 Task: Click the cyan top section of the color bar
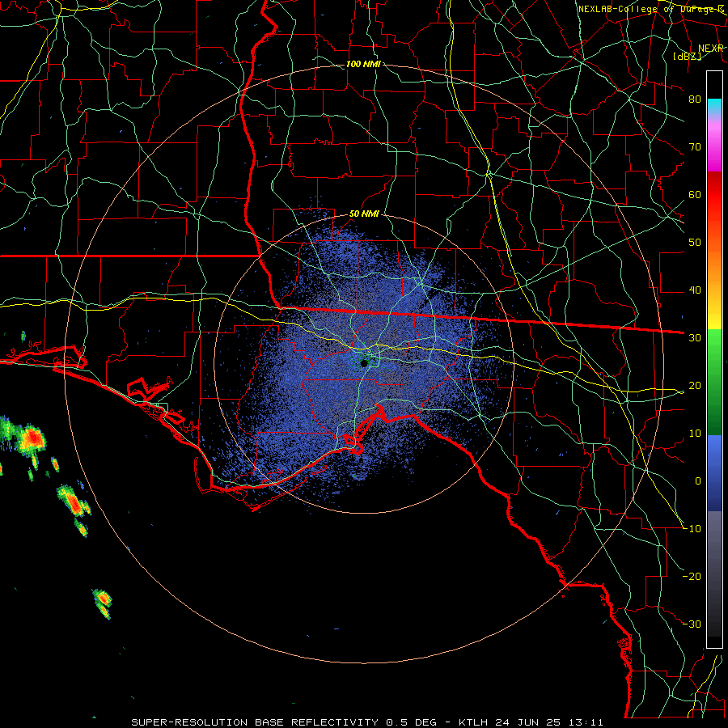714,106
